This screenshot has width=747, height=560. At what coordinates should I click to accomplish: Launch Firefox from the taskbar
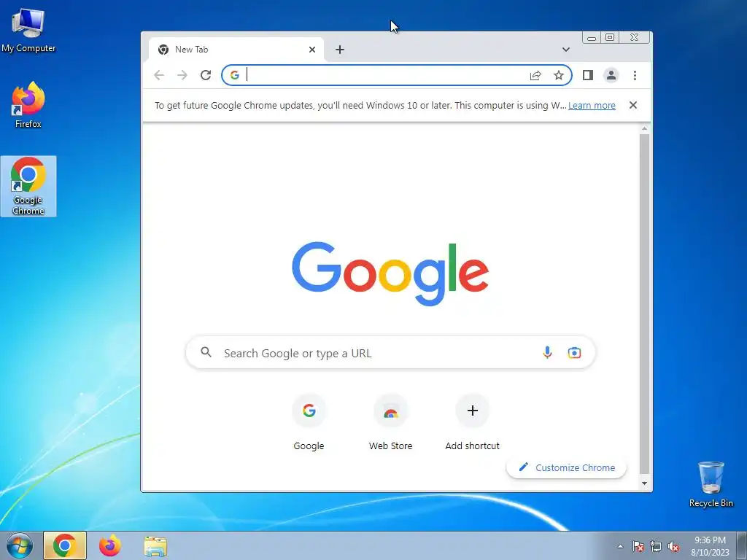110,545
